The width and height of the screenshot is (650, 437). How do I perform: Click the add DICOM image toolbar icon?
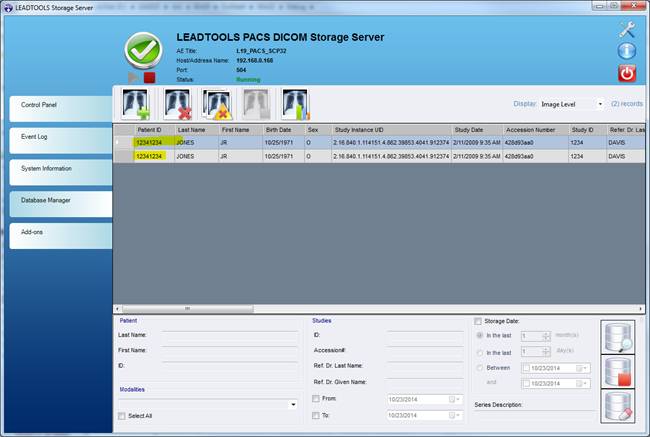click(135, 104)
